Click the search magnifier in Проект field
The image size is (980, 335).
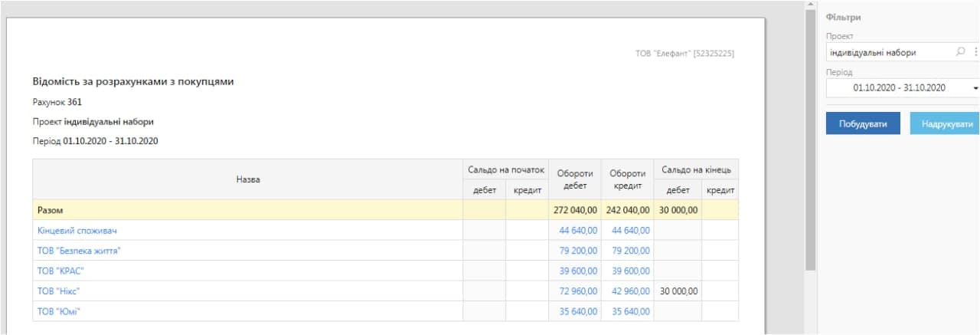coord(961,53)
